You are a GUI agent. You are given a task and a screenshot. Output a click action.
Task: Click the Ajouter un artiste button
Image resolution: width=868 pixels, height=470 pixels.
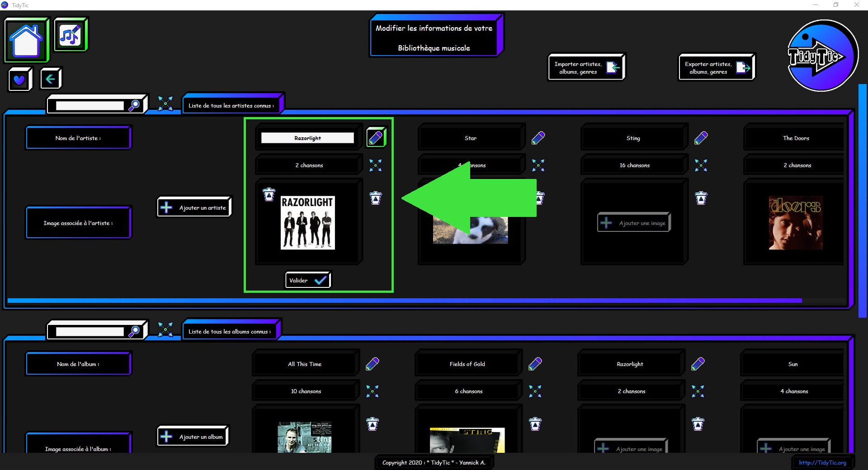pos(194,207)
